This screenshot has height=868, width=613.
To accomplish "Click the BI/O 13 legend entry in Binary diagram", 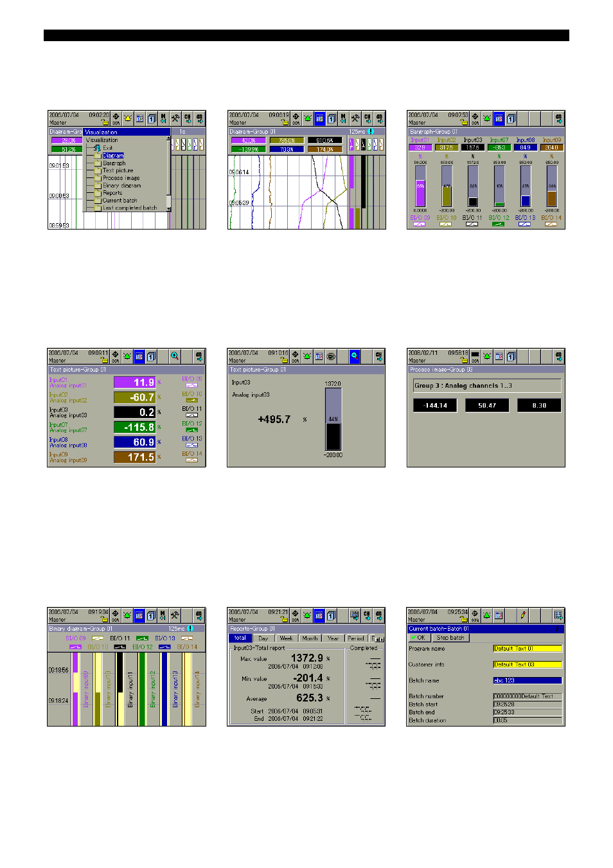I will coord(165,638).
